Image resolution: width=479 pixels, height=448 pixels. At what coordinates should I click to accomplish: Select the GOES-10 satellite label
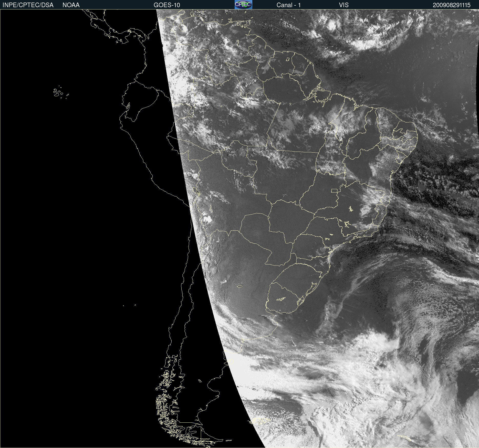tap(167, 5)
